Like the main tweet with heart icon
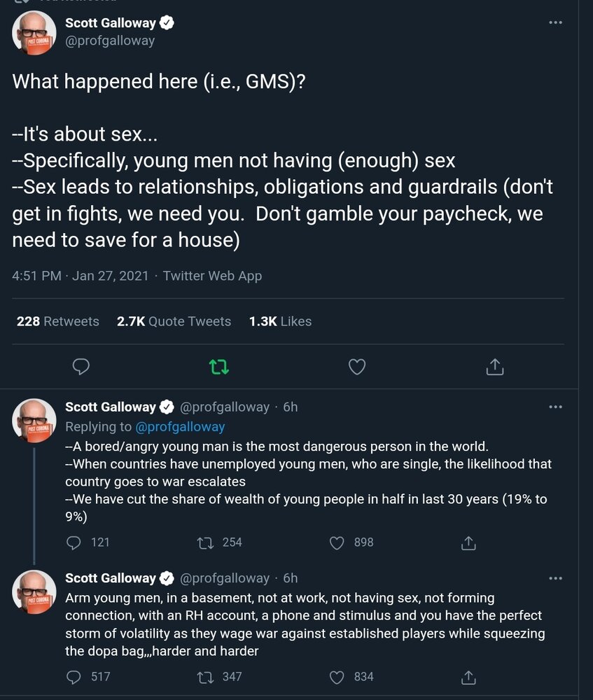 click(357, 367)
